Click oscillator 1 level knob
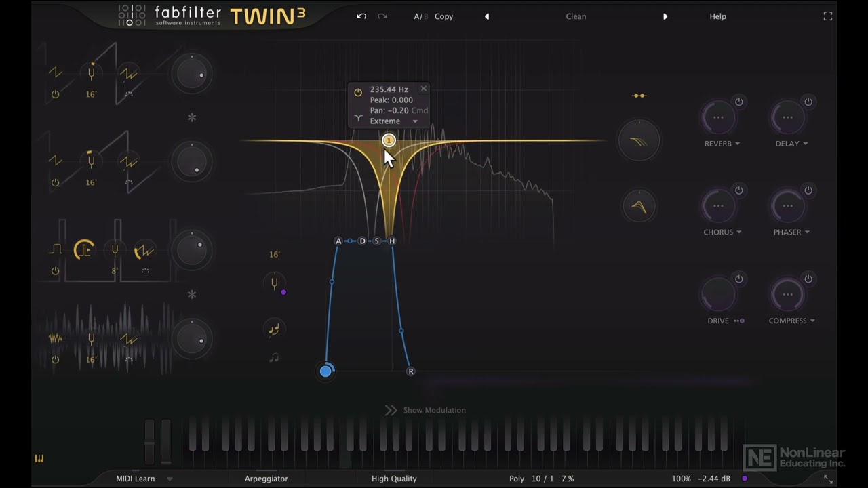The width and height of the screenshot is (868, 488). pyautogui.click(x=192, y=73)
